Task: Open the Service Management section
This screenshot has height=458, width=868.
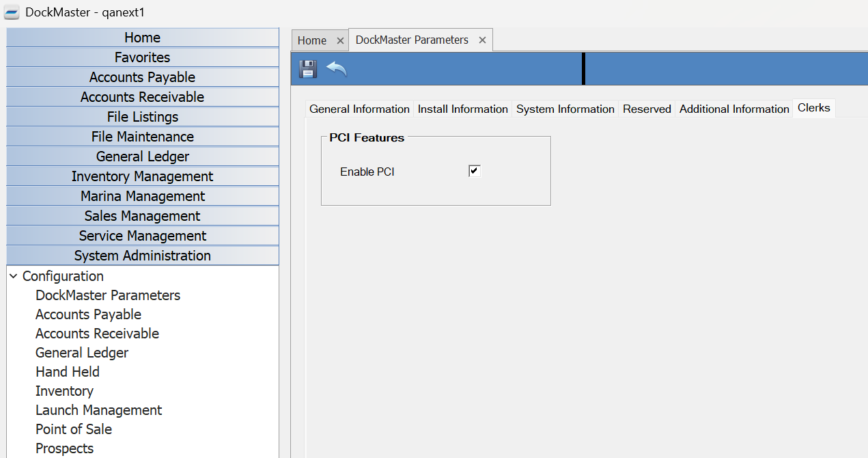Action: tap(143, 236)
